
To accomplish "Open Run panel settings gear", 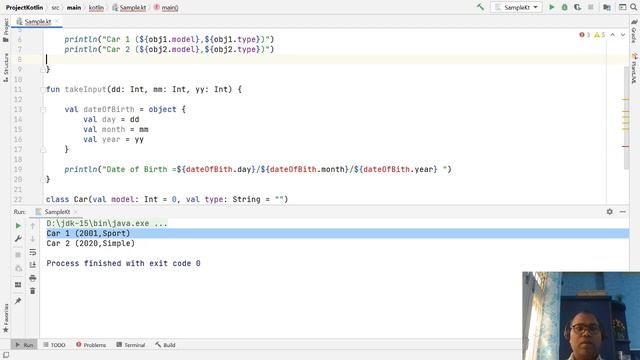I will click(609, 212).
